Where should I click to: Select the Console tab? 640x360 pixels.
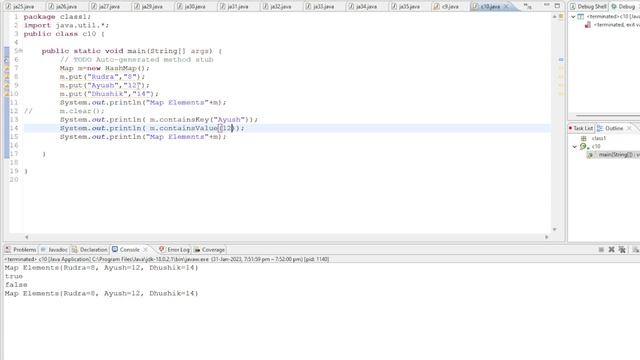(126, 249)
